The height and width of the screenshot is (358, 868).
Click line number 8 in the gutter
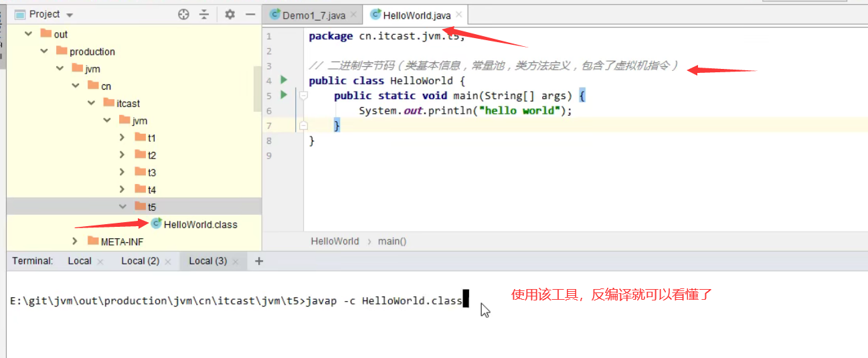tap(269, 141)
